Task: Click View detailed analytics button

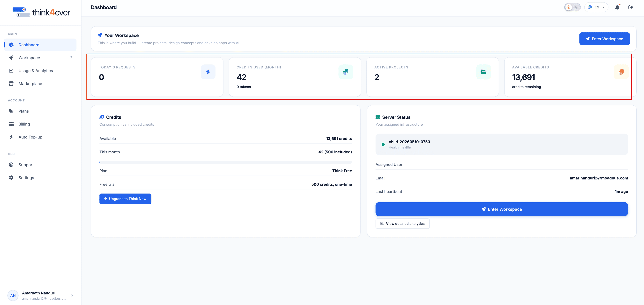Action: coord(402,223)
